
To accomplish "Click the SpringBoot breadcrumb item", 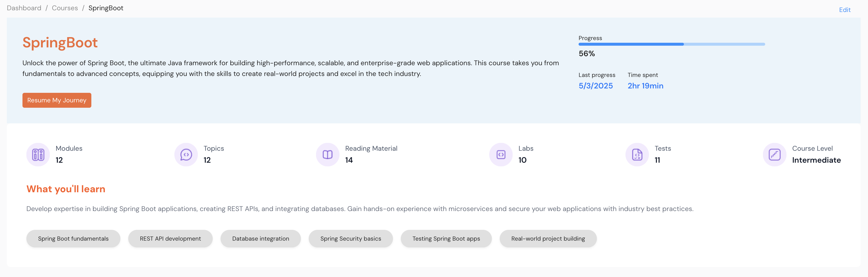I will coord(106,8).
